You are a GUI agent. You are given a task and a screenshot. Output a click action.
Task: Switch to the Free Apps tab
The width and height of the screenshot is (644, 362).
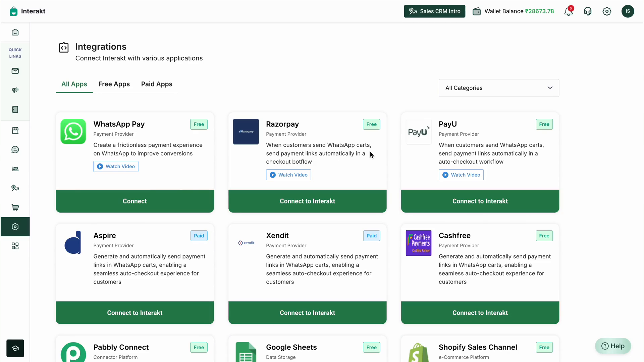(x=114, y=84)
